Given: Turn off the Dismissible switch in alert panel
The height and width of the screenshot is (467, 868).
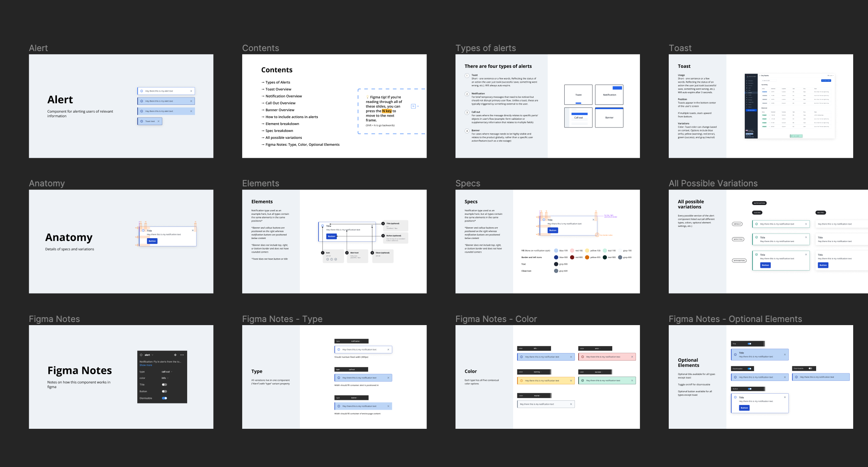Looking at the screenshot, I should 164,398.
